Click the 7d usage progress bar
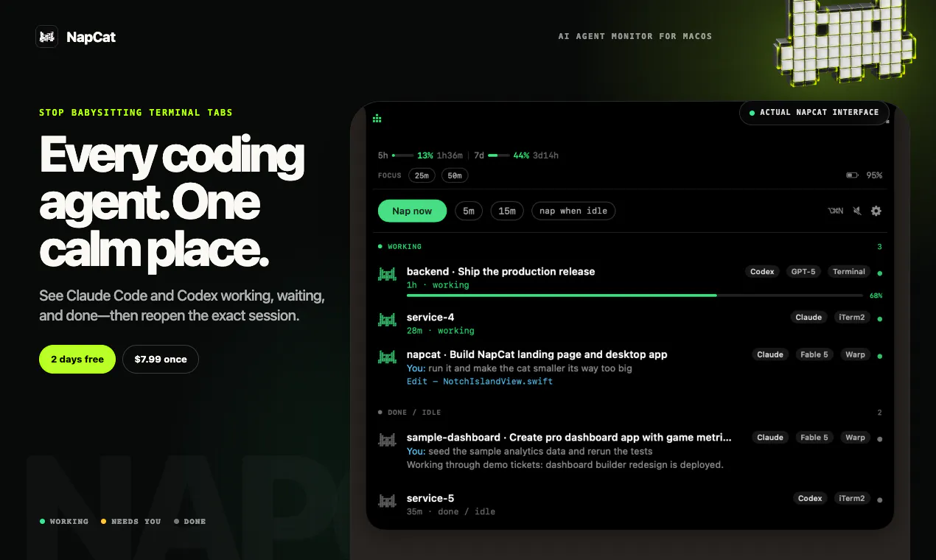Image resolution: width=936 pixels, height=560 pixels. [x=498, y=155]
